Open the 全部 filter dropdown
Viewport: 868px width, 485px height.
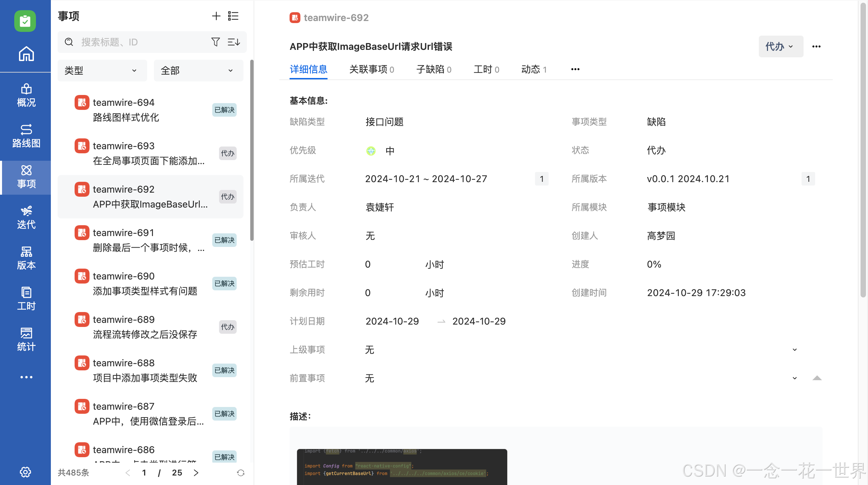pyautogui.click(x=198, y=71)
